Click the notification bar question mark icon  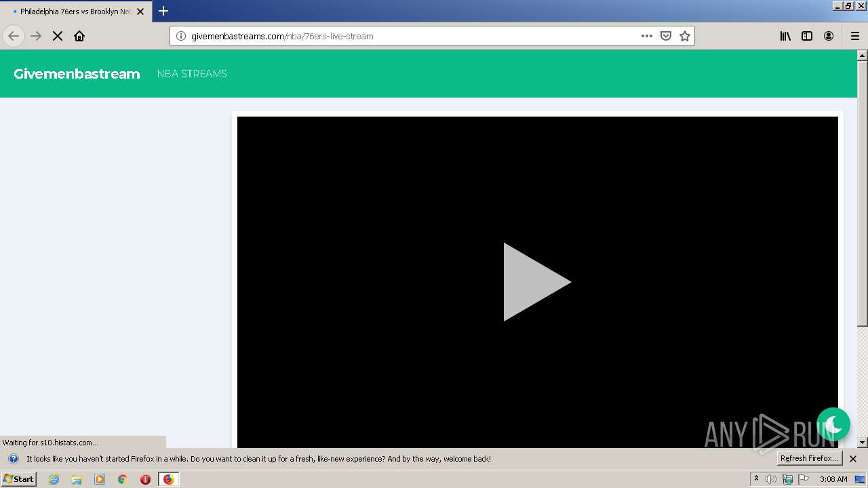14,459
